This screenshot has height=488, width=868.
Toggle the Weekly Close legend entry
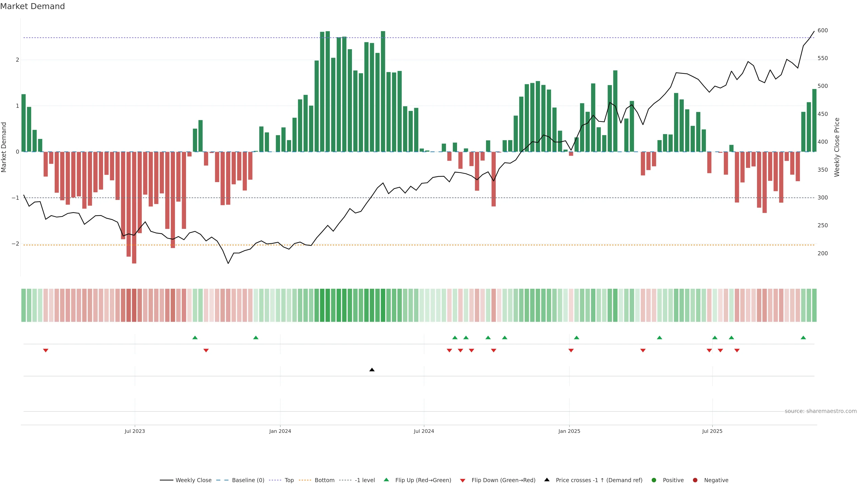point(193,480)
